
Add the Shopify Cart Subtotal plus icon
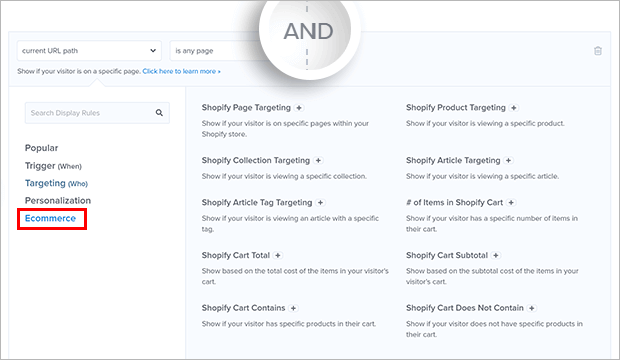496,255
